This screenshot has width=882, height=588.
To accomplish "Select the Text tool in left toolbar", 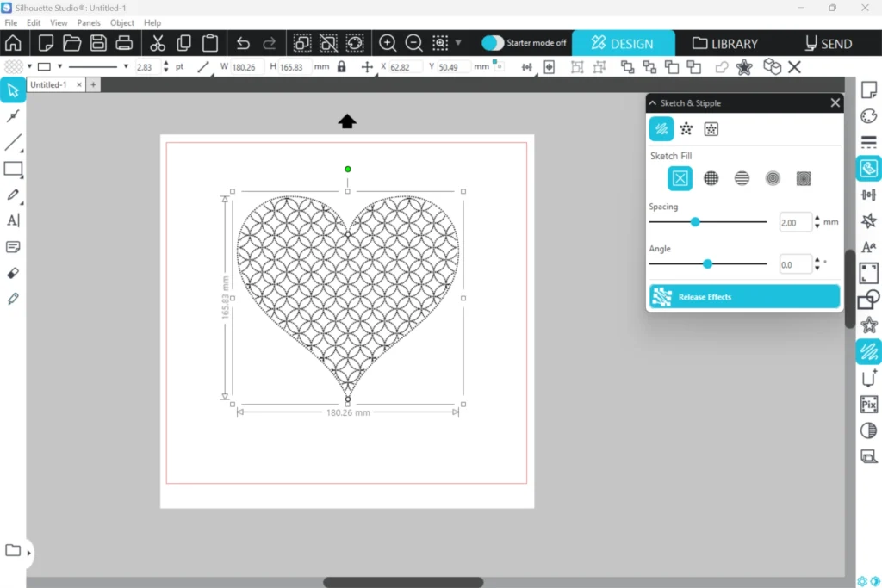I will pyautogui.click(x=13, y=220).
